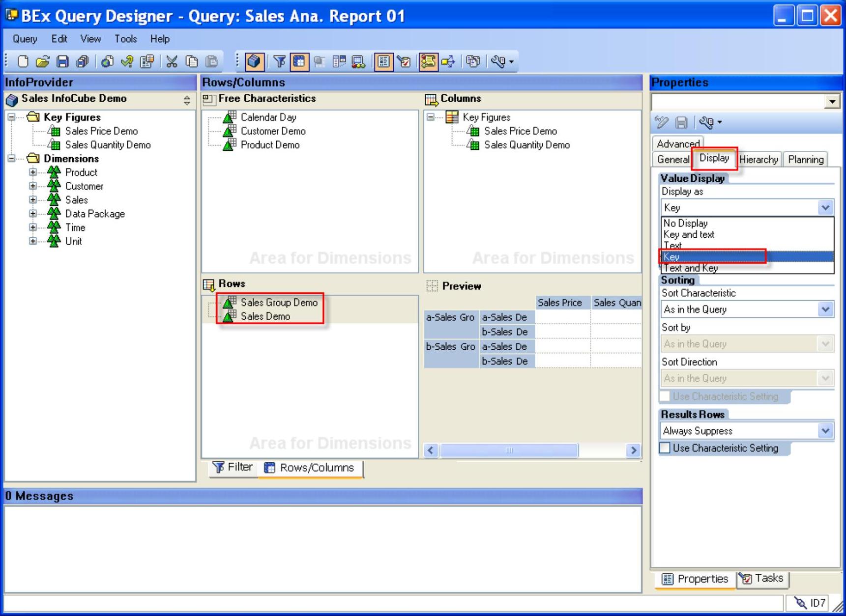This screenshot has height=616, width=846.
Task: Collapse the Sales InfoCube Demo header toggle
Action: click(x=187, y=100)
